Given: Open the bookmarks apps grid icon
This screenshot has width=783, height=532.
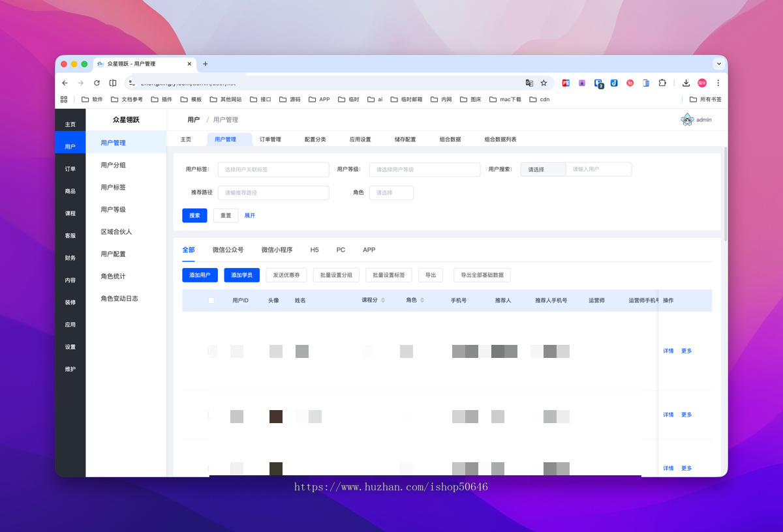Looking at the screenshot, I should click(x=64, y=99).
